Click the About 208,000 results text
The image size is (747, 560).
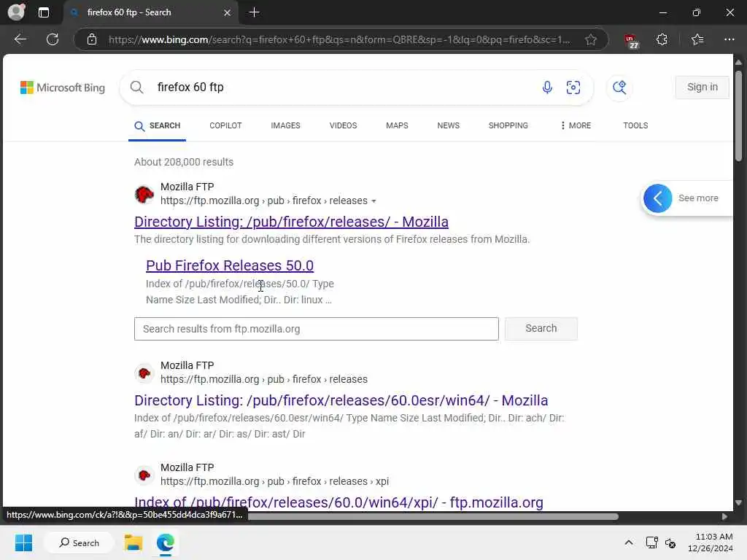[x=184, y=162]
